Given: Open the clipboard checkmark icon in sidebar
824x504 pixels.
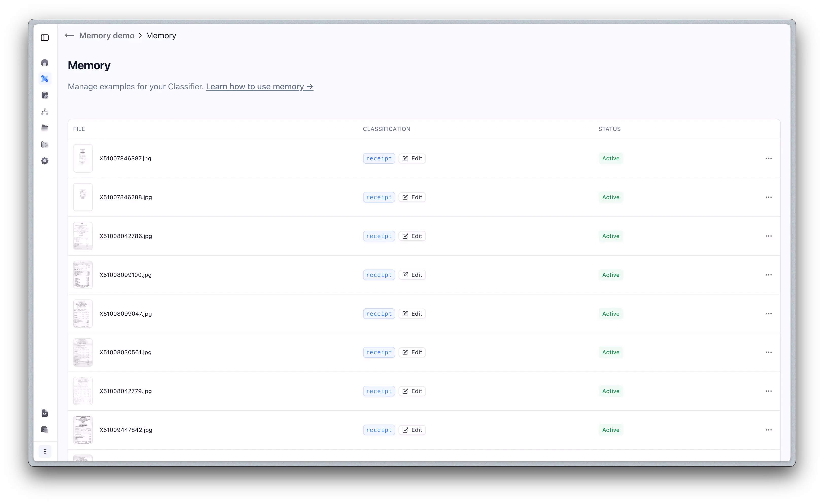Looking at the screenshot, I should (x=45, y=95).
